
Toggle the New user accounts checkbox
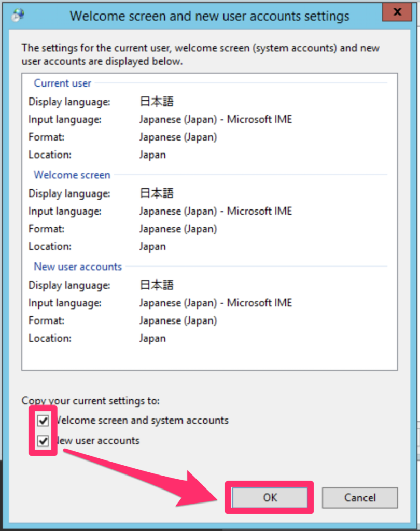(x=43, y=441)
